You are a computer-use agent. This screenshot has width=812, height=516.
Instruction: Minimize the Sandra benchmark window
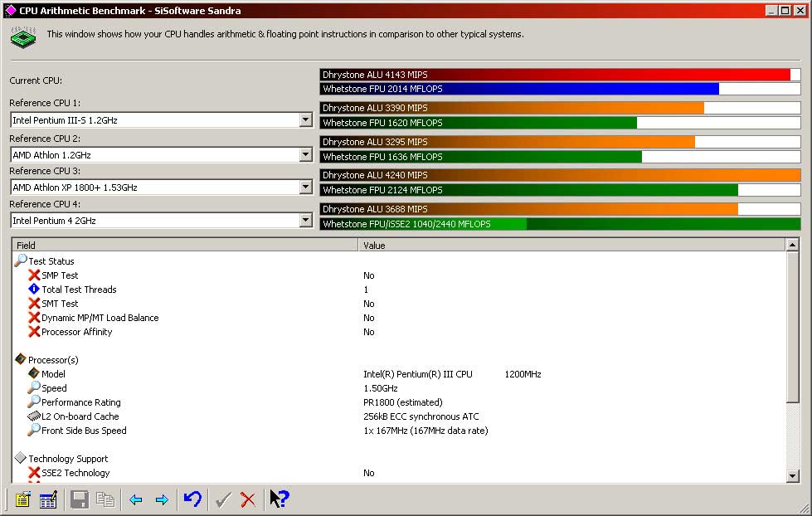point(771,10)
